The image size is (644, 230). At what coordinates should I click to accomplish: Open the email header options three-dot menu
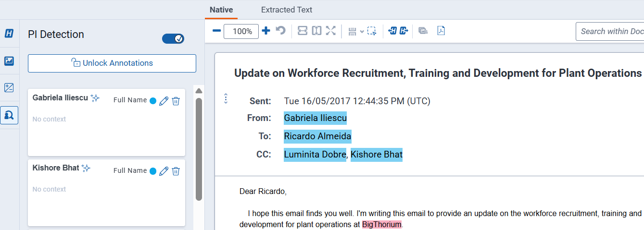(x=226, y=98)
